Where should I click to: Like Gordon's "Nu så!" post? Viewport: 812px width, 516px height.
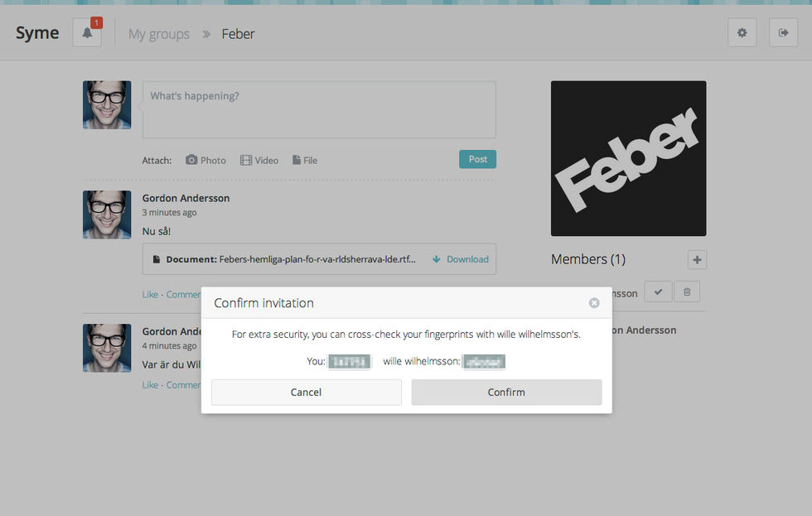[150, 295]
